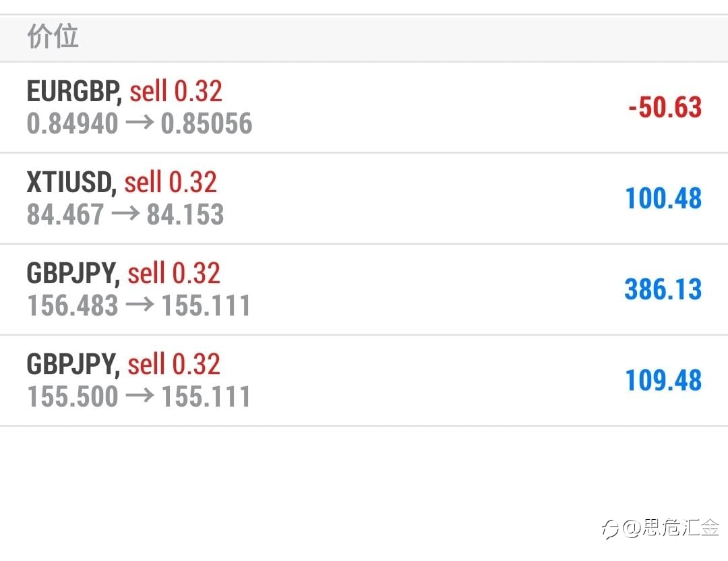The width and height of the screenshot is (728, 561).
Task: Click the Weibo logo in the watermark
Action: [x=610, y=529]
